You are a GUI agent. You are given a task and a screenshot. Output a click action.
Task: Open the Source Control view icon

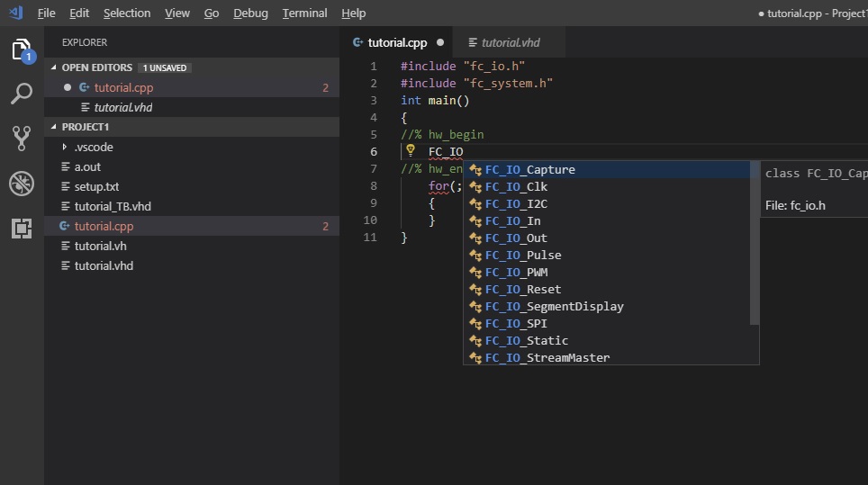(22, 138)
